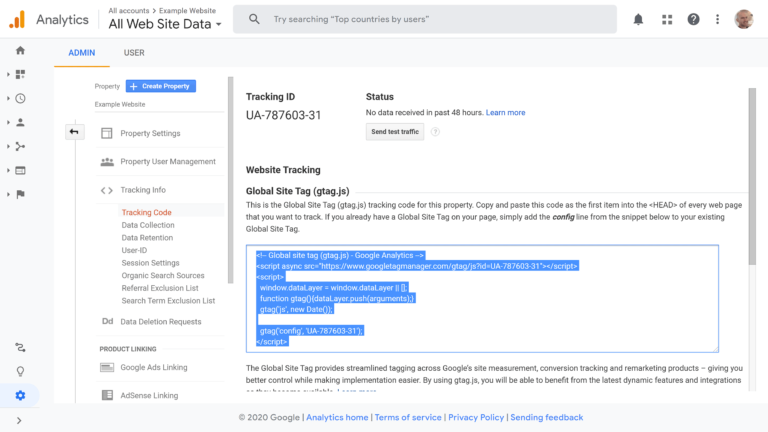Click the notifications bell icon
Screen dimensions: 768x432
pos(638,20)
